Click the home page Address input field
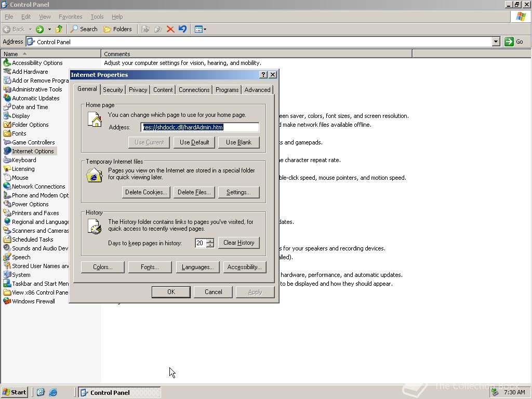 [x=200, y=127]
